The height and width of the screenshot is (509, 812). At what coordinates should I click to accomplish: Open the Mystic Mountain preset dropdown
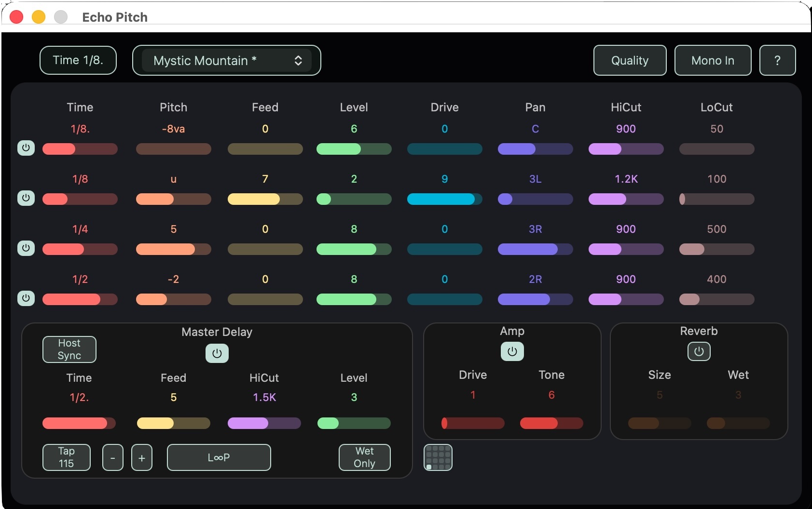click(227, 60)
